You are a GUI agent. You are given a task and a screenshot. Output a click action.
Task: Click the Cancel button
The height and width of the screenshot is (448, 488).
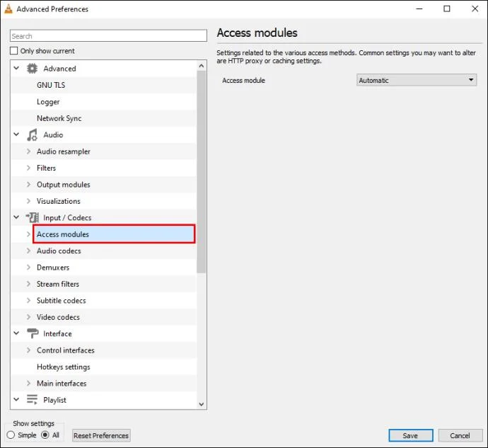(x=460, y=435)
